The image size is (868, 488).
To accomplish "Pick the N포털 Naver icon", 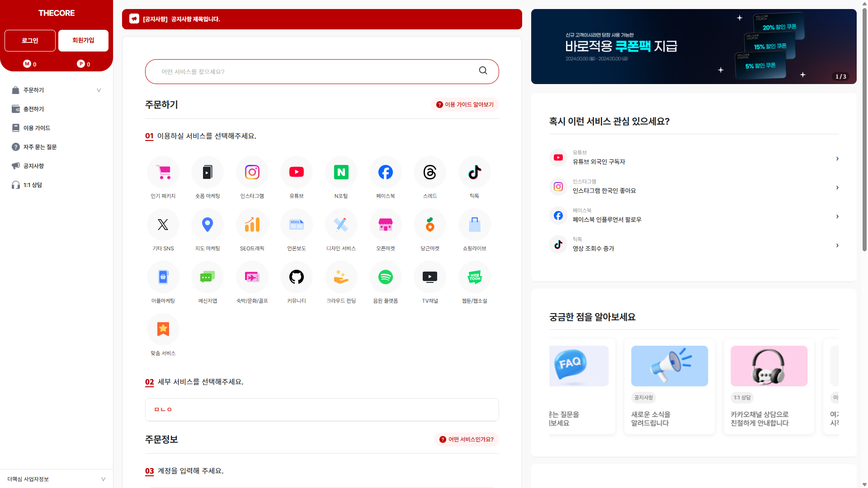I will tap(341, 172).
